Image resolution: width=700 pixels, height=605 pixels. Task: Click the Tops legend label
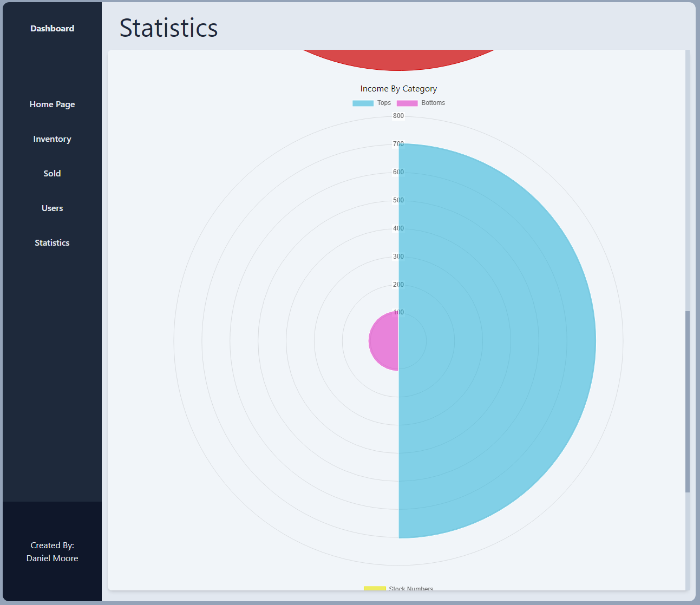point(384,103)
